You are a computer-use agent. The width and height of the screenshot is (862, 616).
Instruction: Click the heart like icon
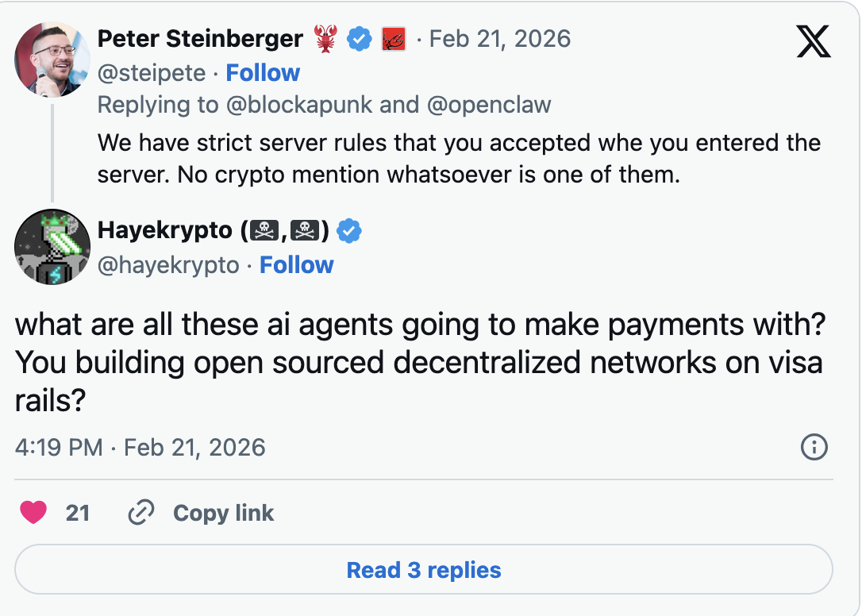pyautogui.click(x=33, y=513)
